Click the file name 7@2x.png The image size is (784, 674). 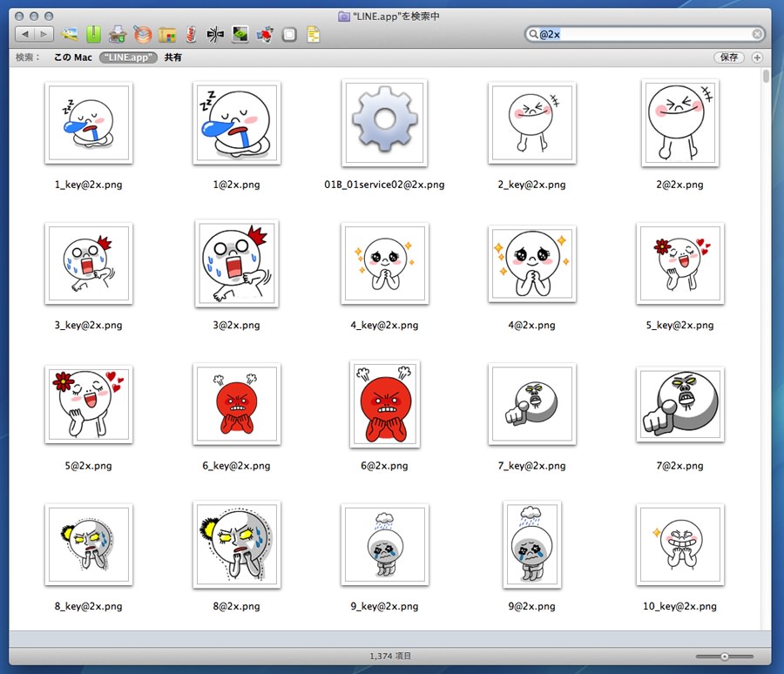point(680,466)
